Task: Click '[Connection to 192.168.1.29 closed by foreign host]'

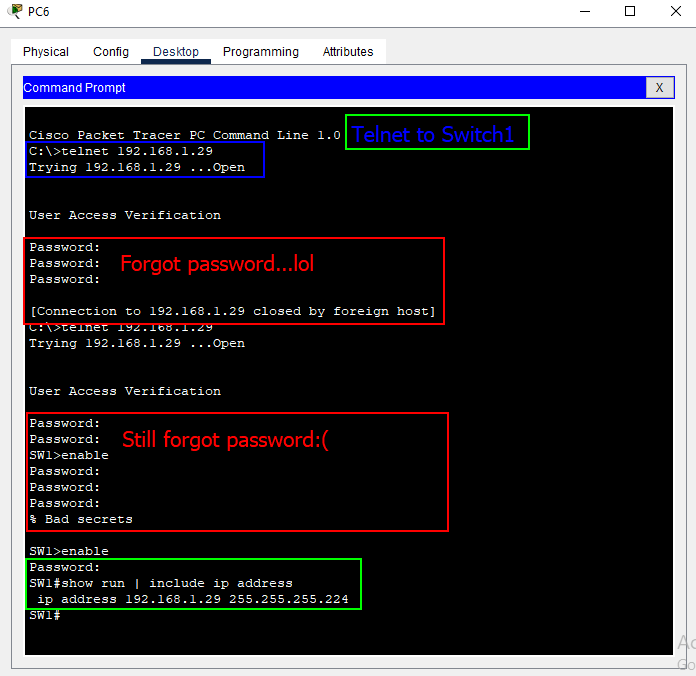Action: coord(233,311)
